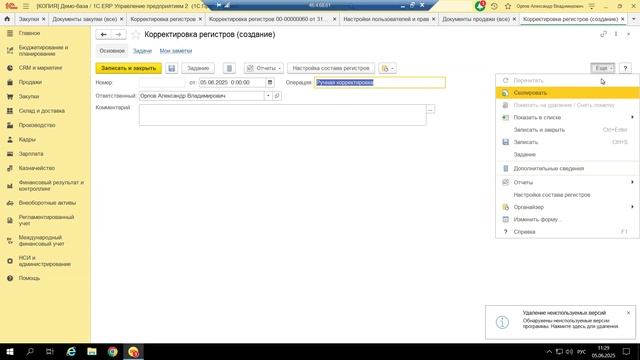The height and width of the screenshot is (360, 640).
Task: Open the calendar picker for date field
Action: point(270,82)
